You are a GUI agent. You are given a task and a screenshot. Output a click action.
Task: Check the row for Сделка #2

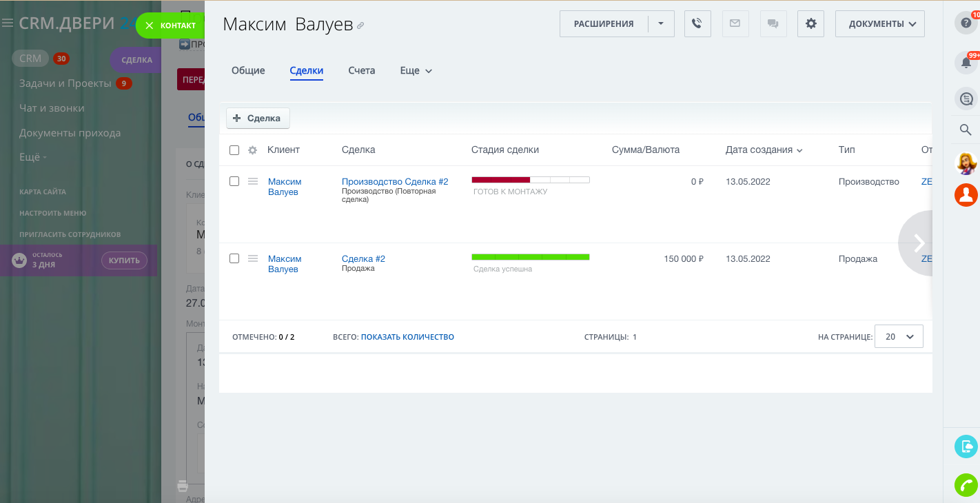coord(234,258)
